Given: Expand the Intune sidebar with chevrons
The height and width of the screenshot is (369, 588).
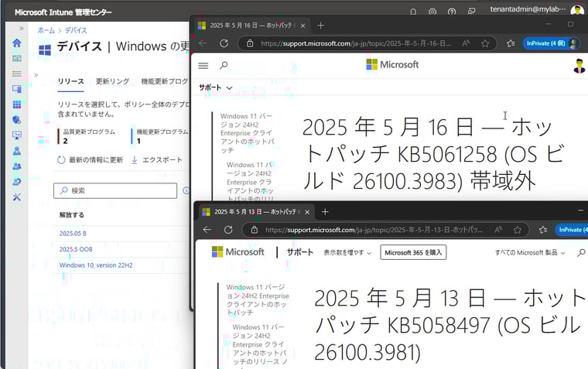Looking at the screenshot, I should click(22, 28).
